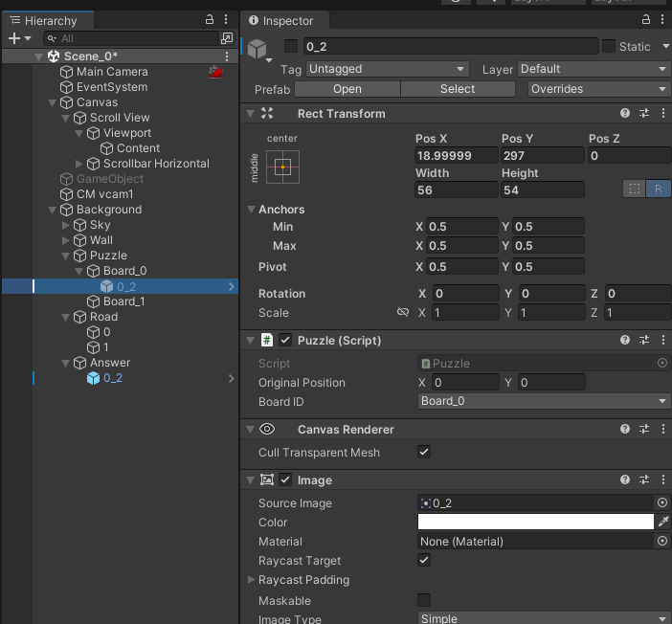This screenshot has width=672, height=624.
Task: Open Puzzle Script help reference
Action: click(625, 340)
